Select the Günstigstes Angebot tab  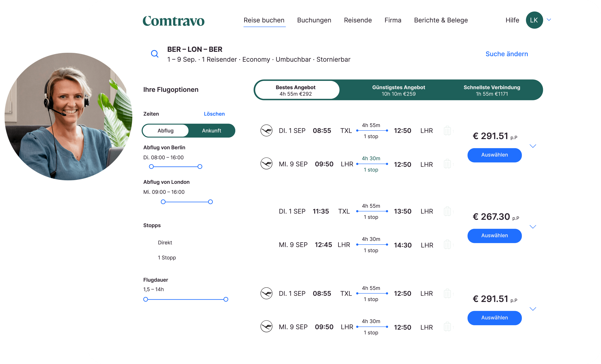pos(399,90)
